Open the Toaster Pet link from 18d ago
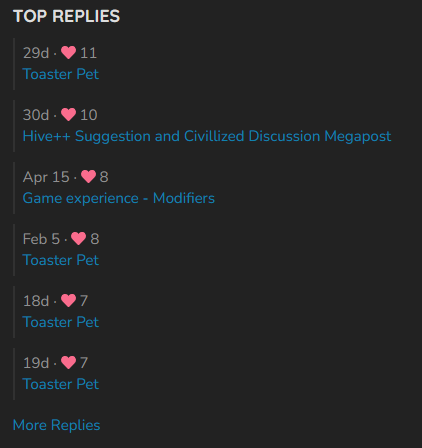Image resolution: width=422 pixels, height=448 pixels. coord(61,322)
